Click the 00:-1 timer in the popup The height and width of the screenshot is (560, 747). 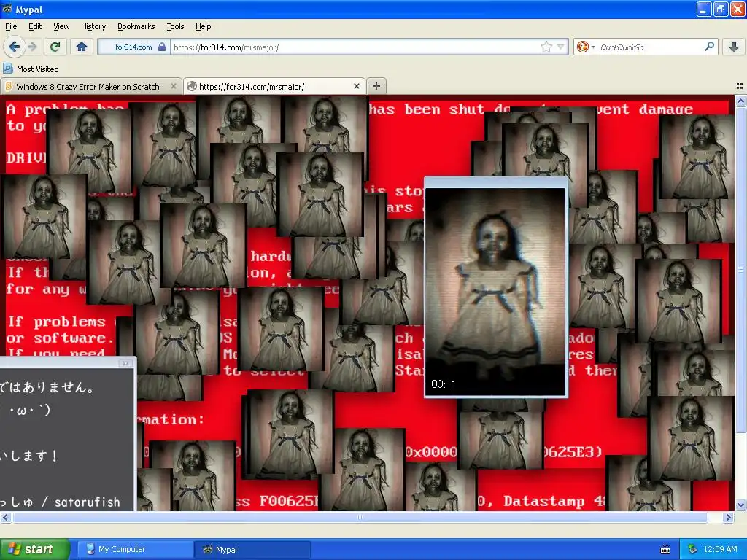coord(443,384)
